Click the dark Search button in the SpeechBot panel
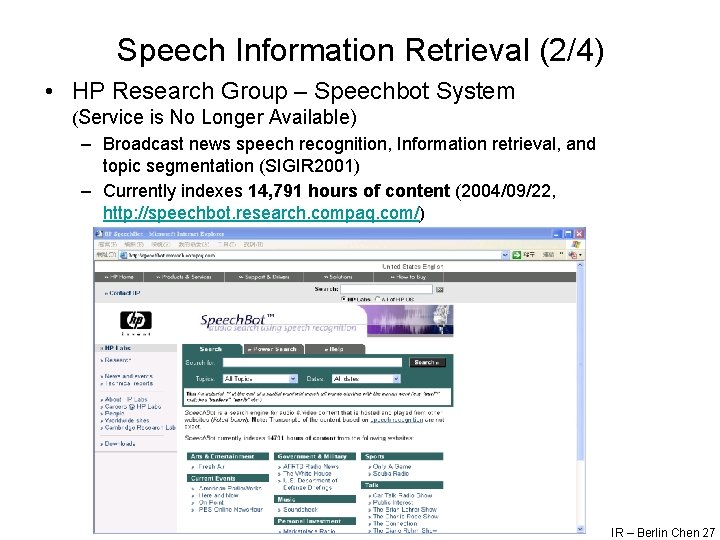Image resolution: width=720 pixels, height=540 pixels. pos(427,362)
